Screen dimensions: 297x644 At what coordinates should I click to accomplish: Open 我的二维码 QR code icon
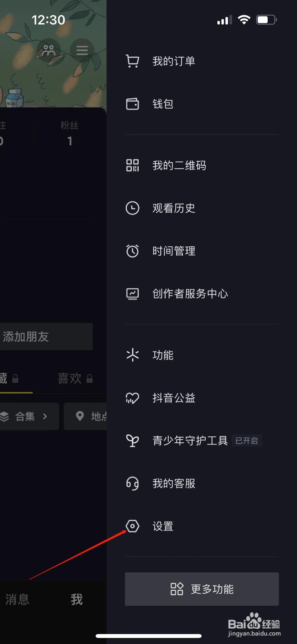click(x=133, y=165)
